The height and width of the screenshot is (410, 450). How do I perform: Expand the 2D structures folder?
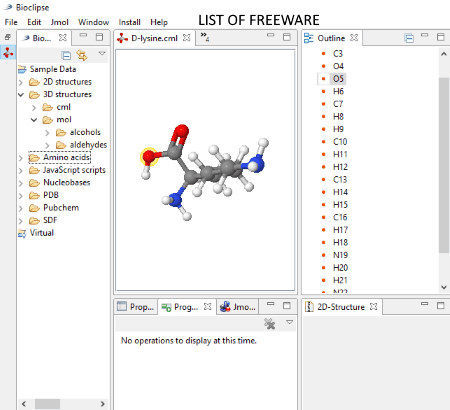pos(21,82)
